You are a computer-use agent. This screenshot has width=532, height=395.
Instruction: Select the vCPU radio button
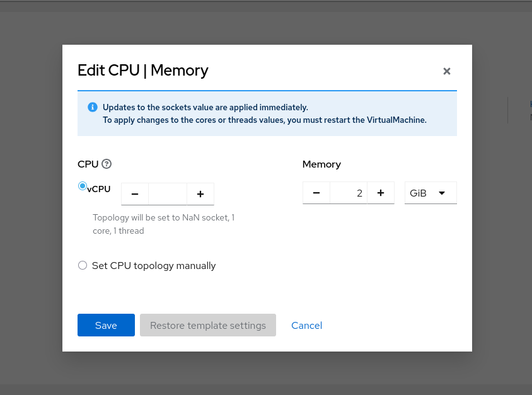82,186
